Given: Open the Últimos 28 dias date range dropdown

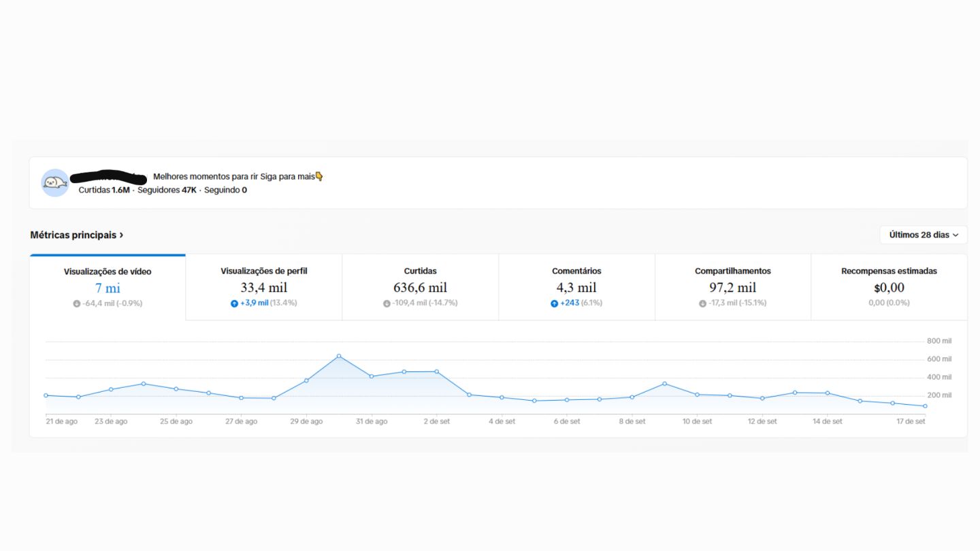Looking at the screenshot, I should click(x=924, y=235).
